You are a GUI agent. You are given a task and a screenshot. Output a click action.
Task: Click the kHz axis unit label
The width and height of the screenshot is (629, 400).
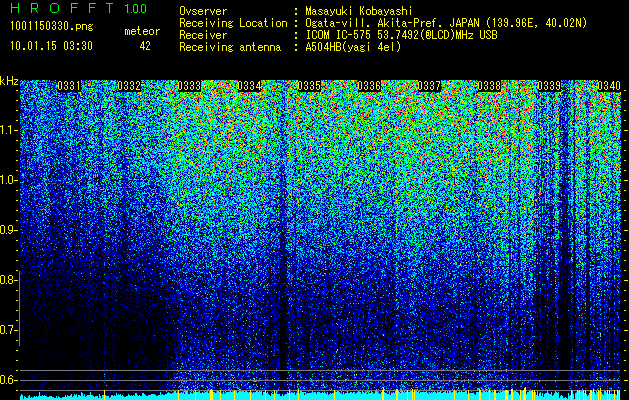[x=9, y=81]
